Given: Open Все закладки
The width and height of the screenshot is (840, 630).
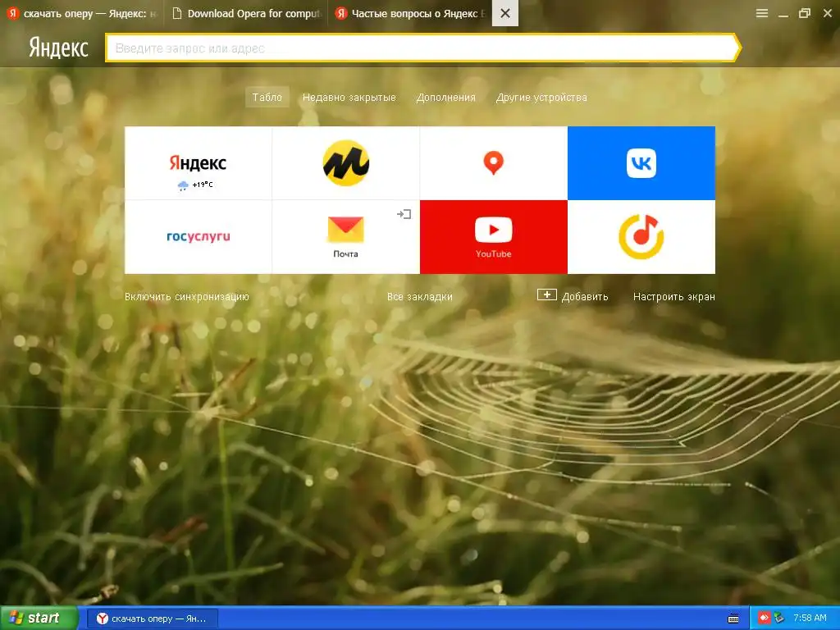Looking at the screenshot, I should (x=420, y=297).
